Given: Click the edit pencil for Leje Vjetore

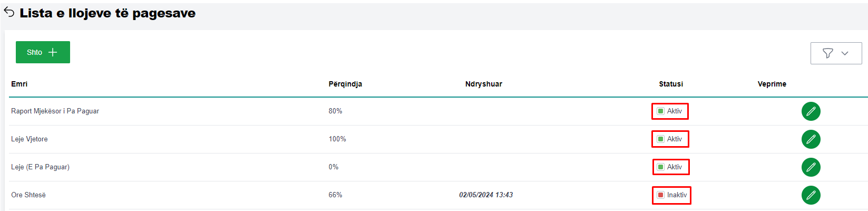Looking at the screenshot, I should coord(811,139).
